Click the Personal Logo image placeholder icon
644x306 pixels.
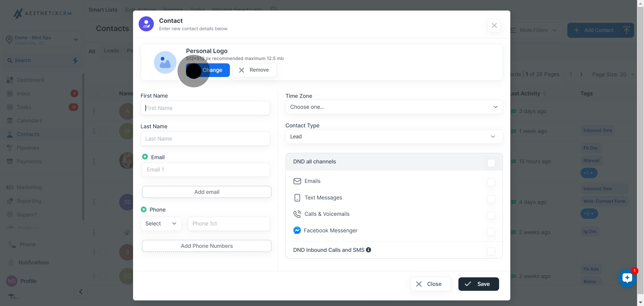pyautogui.click(x=165, y=62)
